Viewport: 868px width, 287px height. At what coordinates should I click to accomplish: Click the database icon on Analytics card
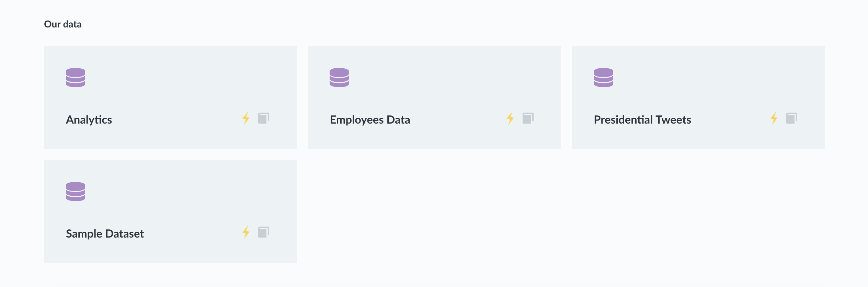tap(75, 78)
